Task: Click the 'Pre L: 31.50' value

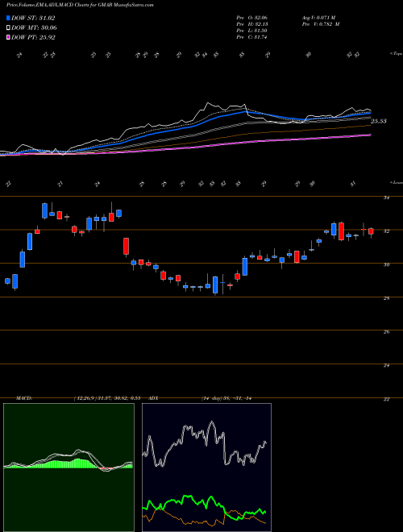Action: 252,31
